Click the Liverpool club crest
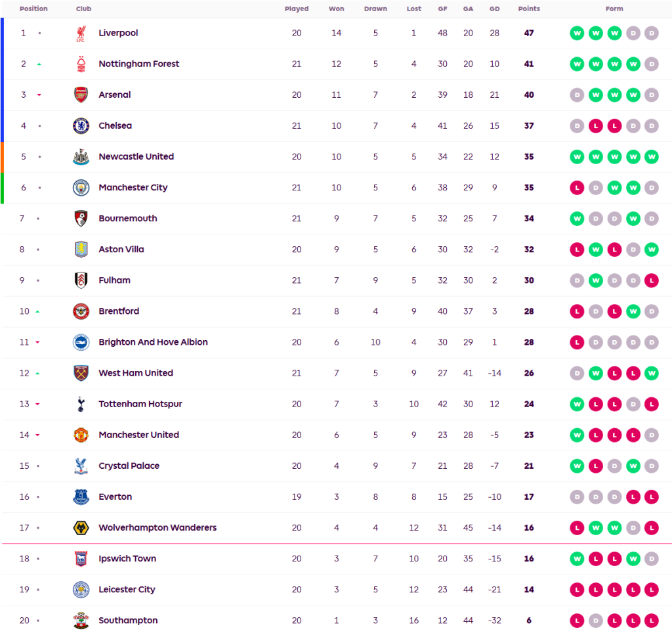 (81, 33)
